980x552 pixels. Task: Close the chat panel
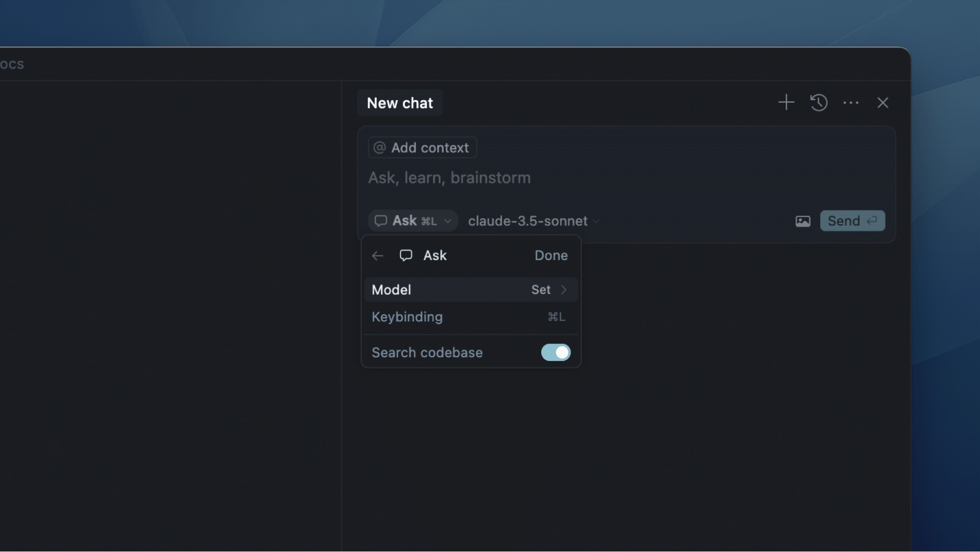tap(882, 103)
